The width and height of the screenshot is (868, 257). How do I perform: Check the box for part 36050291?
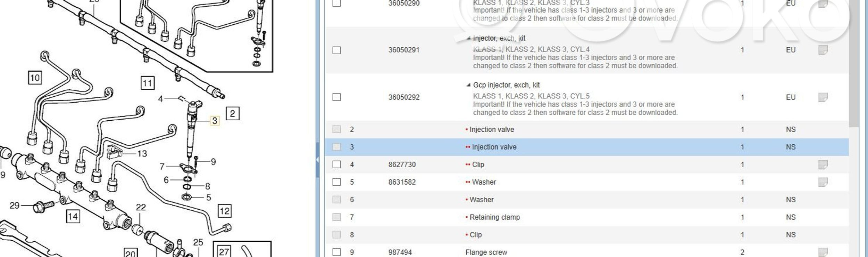tap(336, 50)
